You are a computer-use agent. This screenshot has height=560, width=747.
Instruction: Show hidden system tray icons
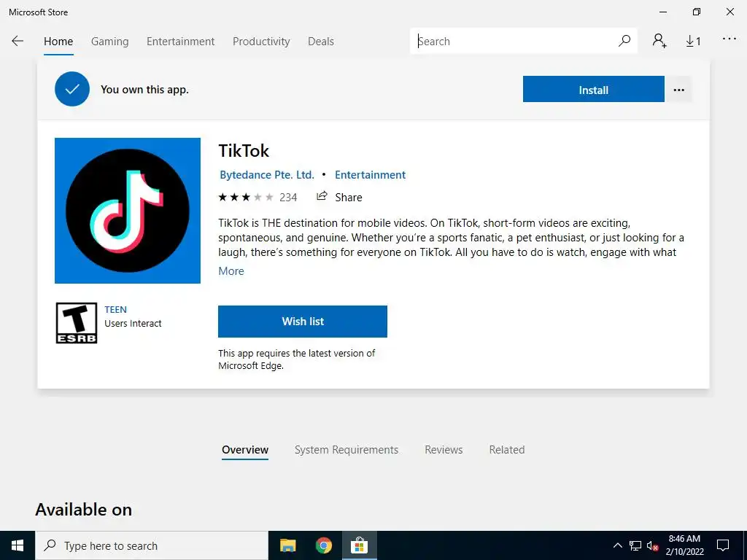tap(617, 545)
